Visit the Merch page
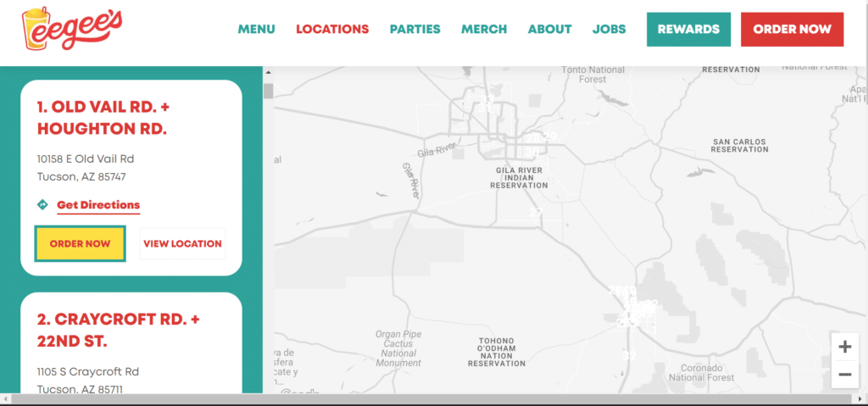Viewport: 868px width, 406px height. click(484, 29)
